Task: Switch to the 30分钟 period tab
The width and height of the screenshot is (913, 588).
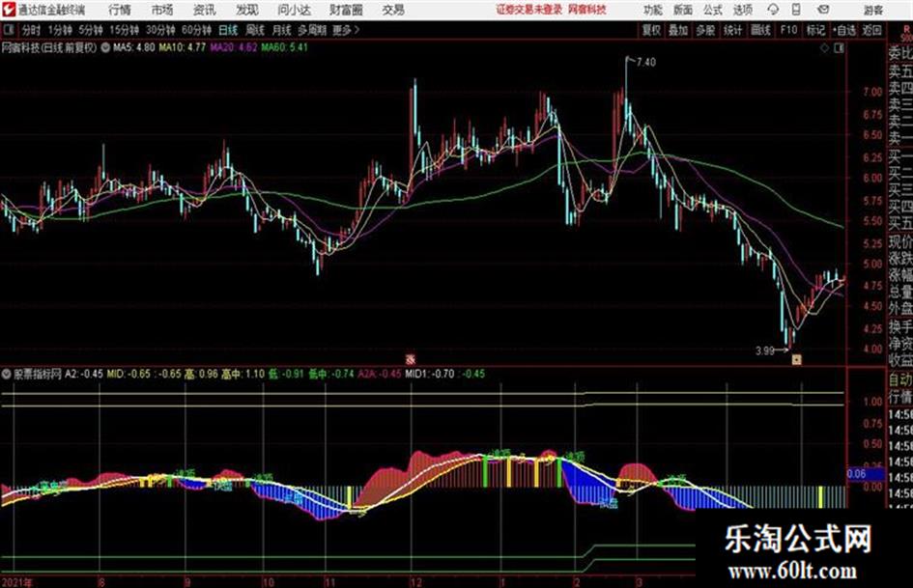Action: 160,30
